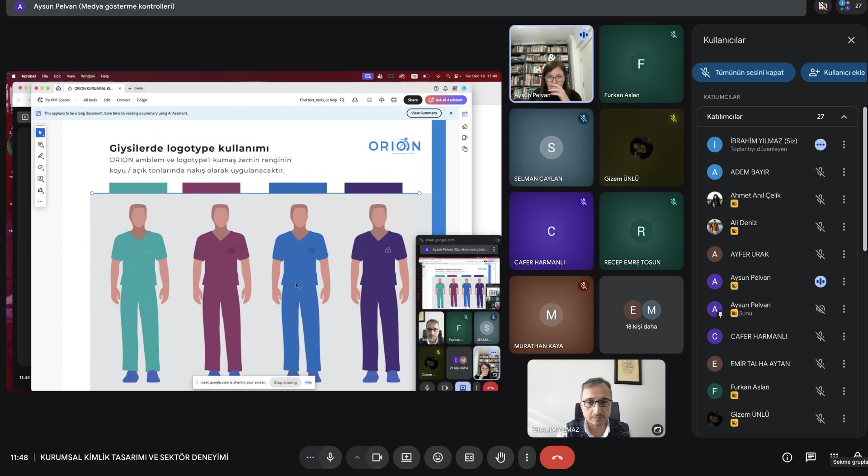Show meeting details info icon

pyautogui.click(x=787, y=457)
